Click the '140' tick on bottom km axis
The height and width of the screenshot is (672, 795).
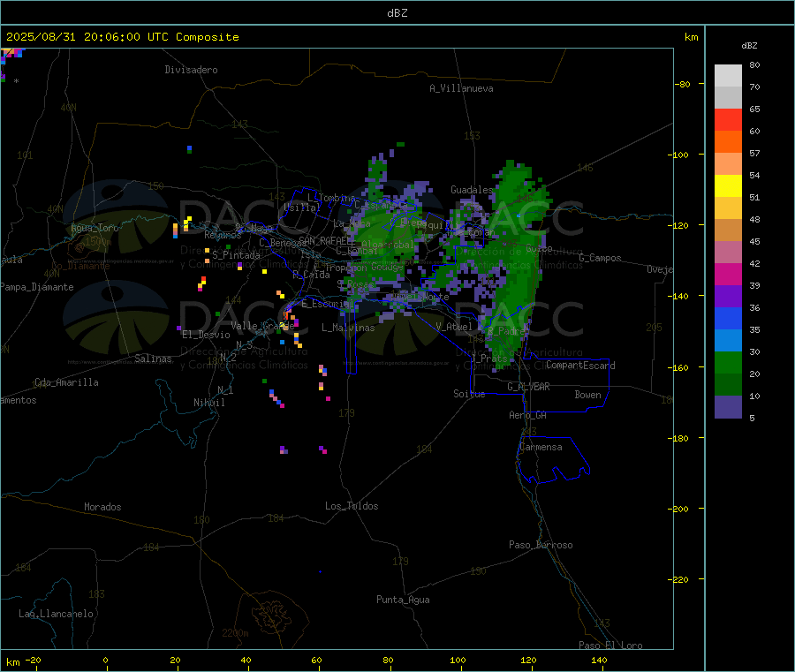599,660
